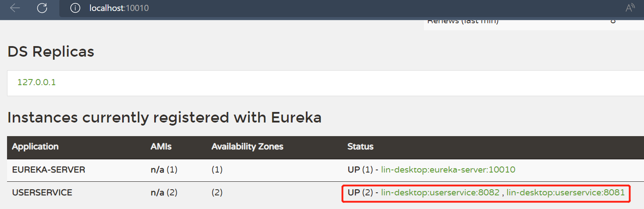The width and height of the screenshot is (644, 209).
Task: Reload the page with the refresh icon
Action: (42, 8)
